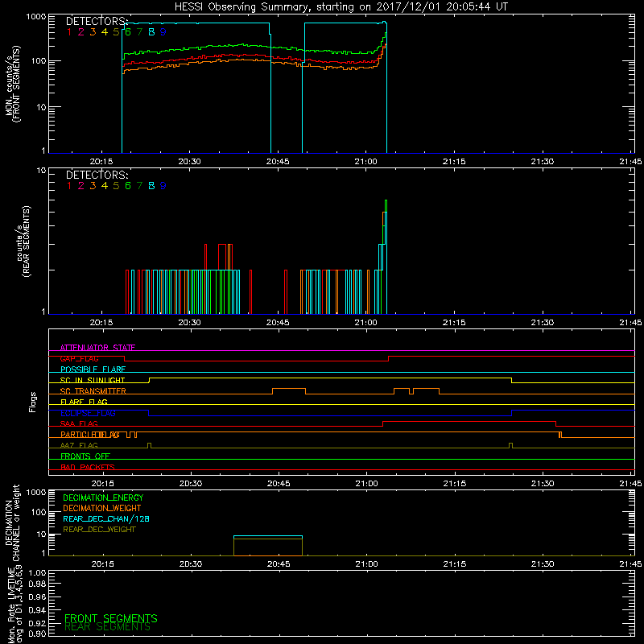This screenshot has height=644, width=644.
Task: Select detector 3 in front segments legend
Action: pos(93,32)
